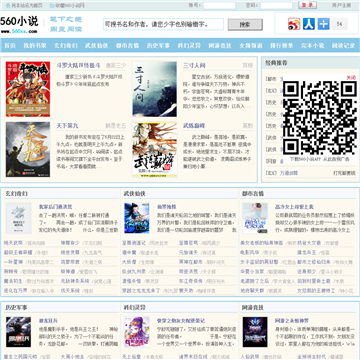Open 一叶擎神 link in 玄幻奇幻 list

point(13,262)
